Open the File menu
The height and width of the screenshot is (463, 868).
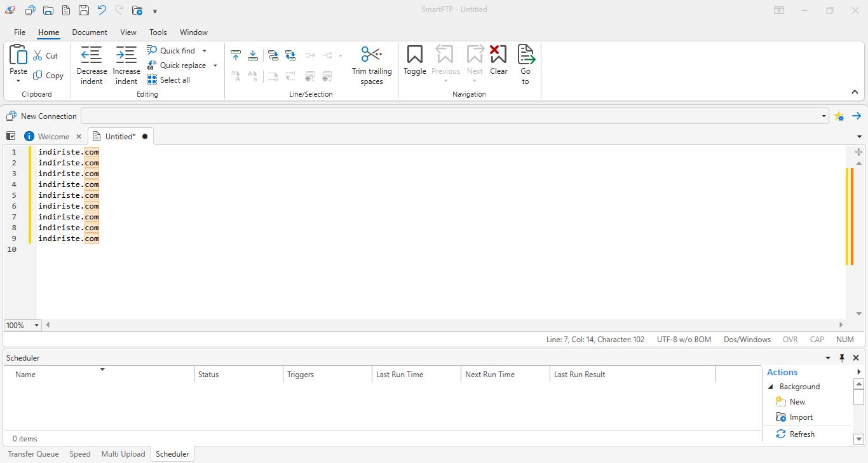tap(20, 32)
